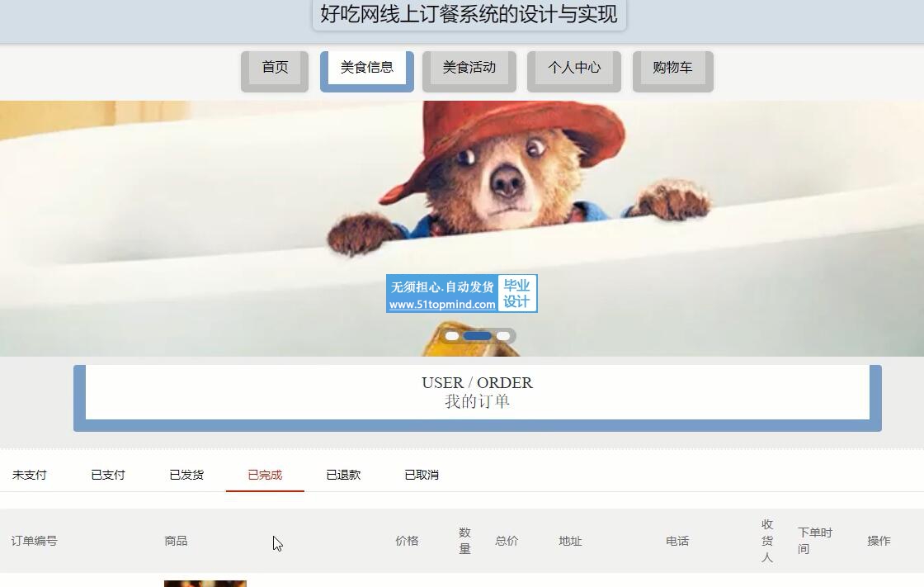Select the active middle carousel indicator
This screenshot has width=924, height=587.
(x=478, y=336)
